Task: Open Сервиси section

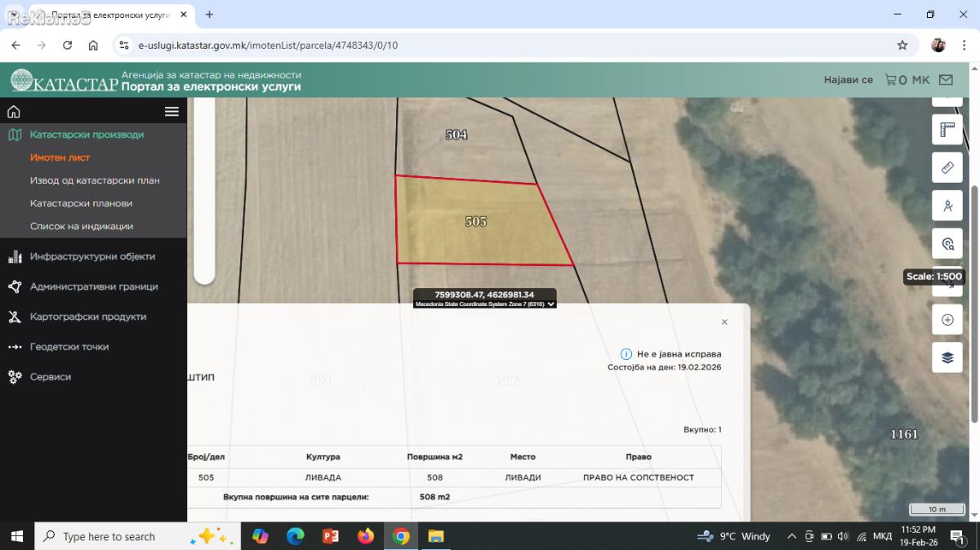Action: coord(51,377)
